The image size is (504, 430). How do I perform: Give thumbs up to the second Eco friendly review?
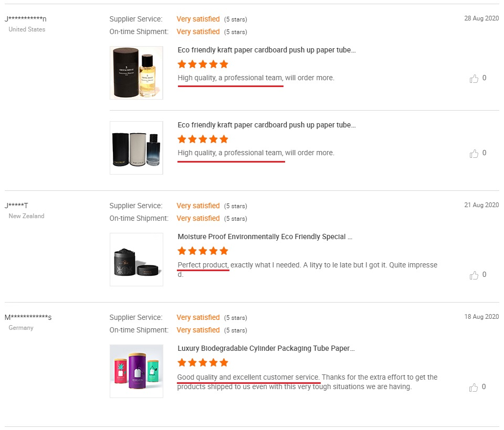click(474, 153)
